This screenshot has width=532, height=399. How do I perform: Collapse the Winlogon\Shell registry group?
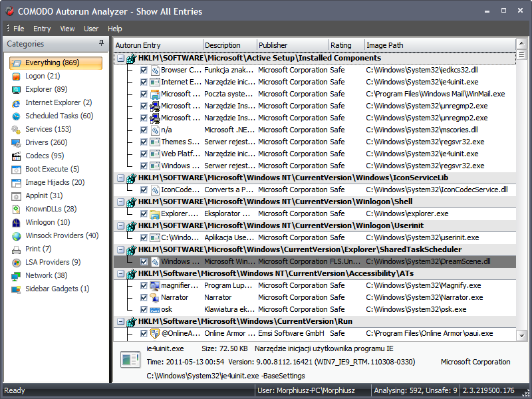click(120, 202)
